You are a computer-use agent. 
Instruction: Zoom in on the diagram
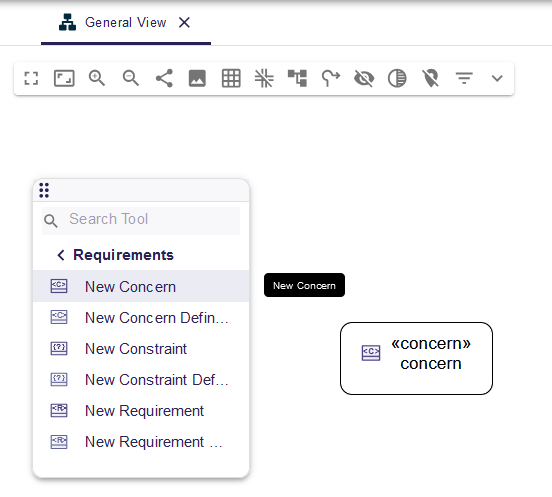(x=97, y=78)
